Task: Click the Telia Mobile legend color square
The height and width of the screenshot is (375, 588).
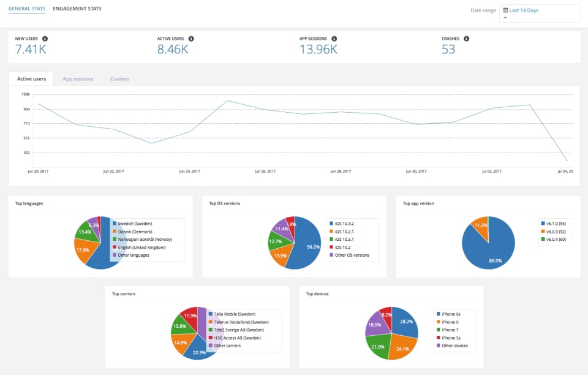Action: (x=211, y=314)
